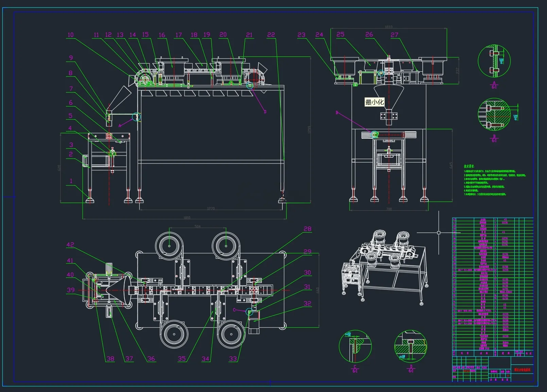This screenshot has width=547, height=392.
Task: Select part balloon number 25
Action: 340,34
